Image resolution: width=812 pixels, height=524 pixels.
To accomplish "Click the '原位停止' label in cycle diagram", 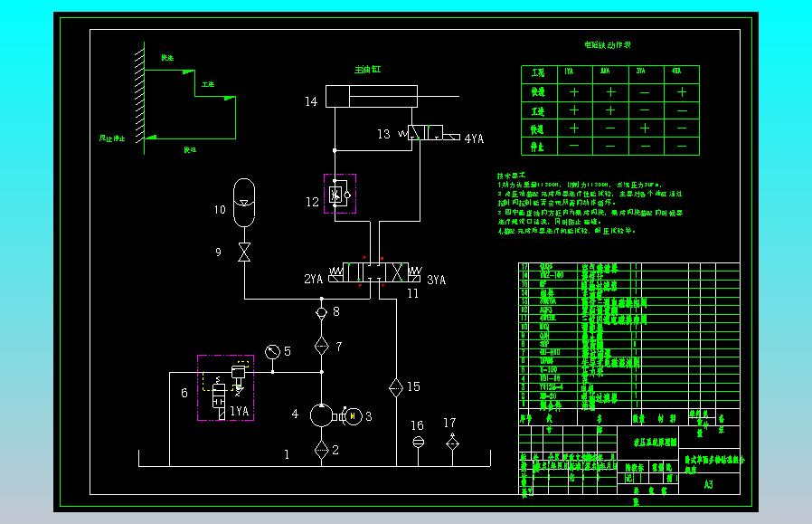I will point(112,138).
